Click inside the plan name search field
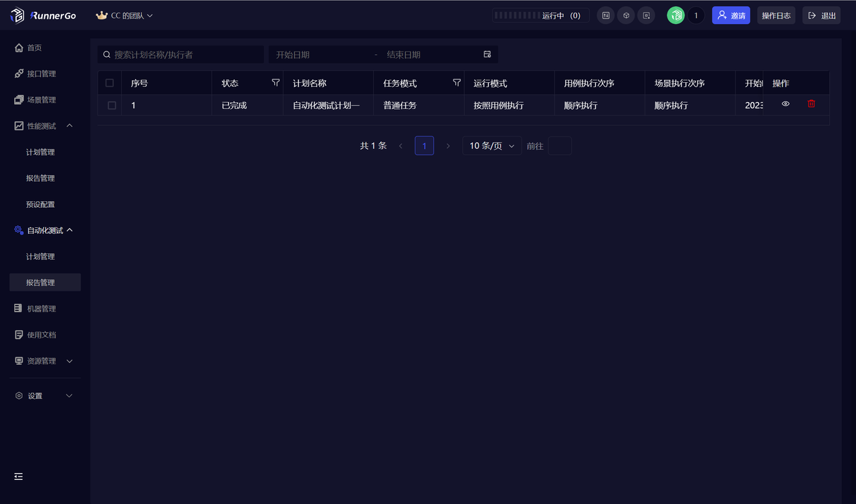The image size is (856, 504). pyautogui.click(x=181, y=54)
